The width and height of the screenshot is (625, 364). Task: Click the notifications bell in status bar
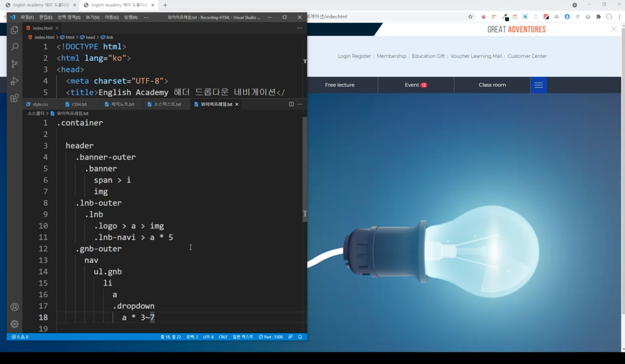(x=300, y=337)
